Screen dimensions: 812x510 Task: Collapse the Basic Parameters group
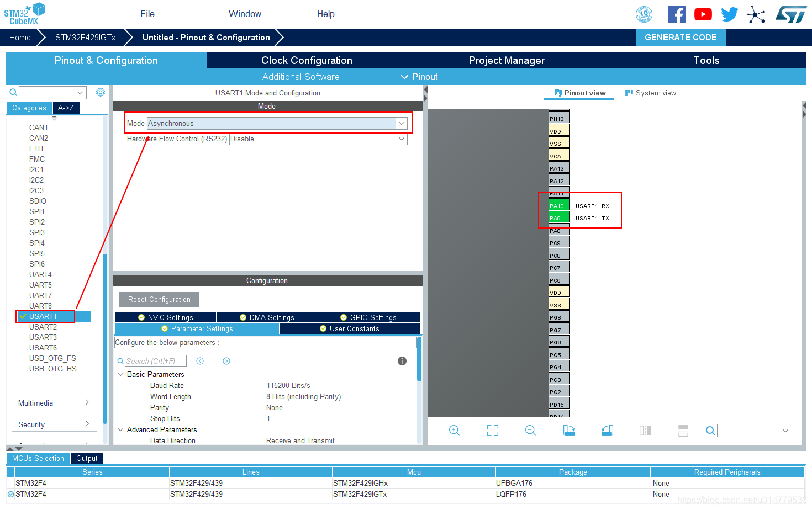click(120, 374)
